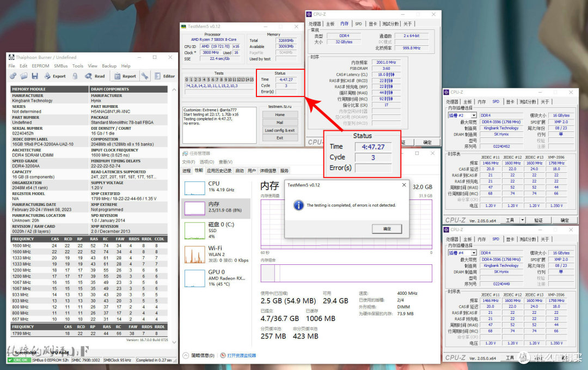This screenshot has height=370, width=588.
Task: Click the Clock * label toggle in TestMem5
Action: coord(190,53)
